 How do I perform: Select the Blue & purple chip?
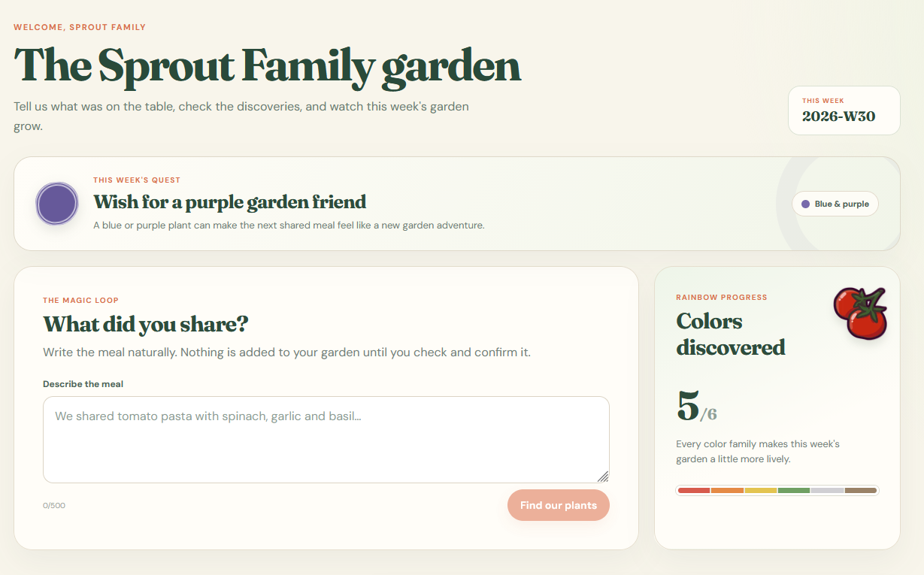835,204
